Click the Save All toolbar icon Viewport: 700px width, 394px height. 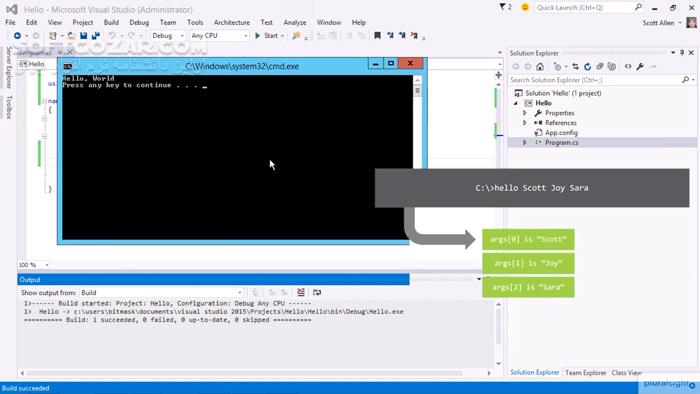pos(96,36)
